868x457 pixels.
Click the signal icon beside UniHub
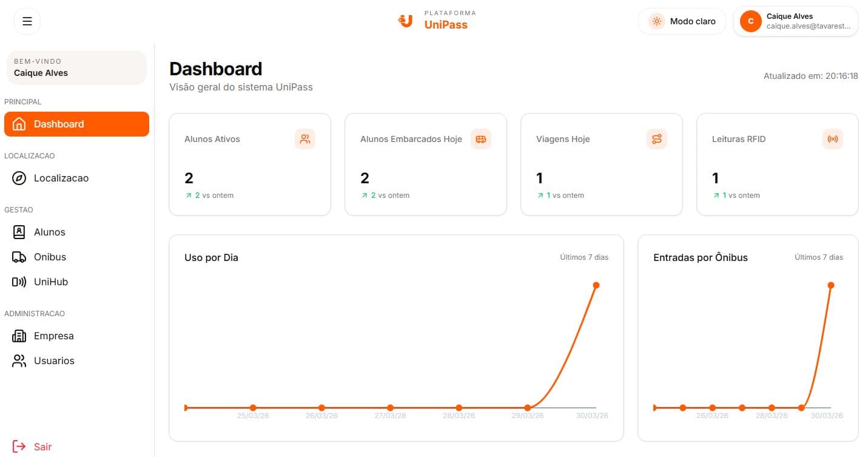[19, 282]
